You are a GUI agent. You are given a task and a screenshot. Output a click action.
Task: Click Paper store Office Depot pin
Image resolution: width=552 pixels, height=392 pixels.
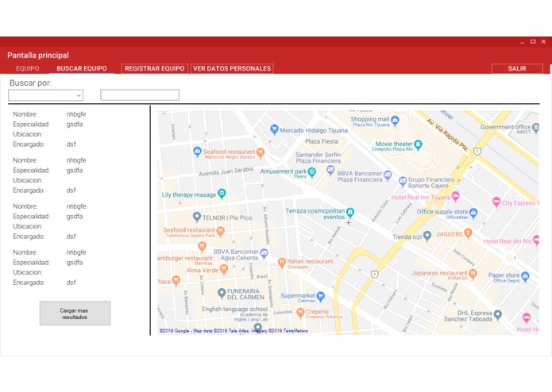coord(525,276)
